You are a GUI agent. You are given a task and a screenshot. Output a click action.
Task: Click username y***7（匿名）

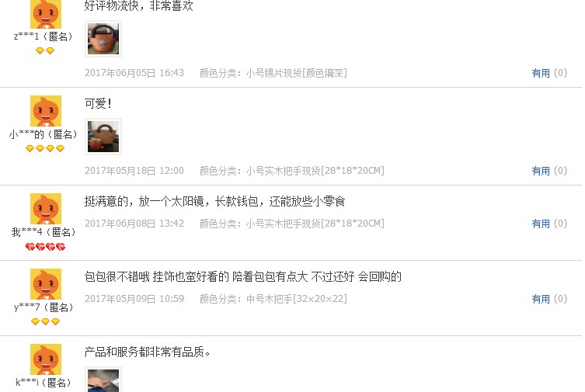point(44,308)
